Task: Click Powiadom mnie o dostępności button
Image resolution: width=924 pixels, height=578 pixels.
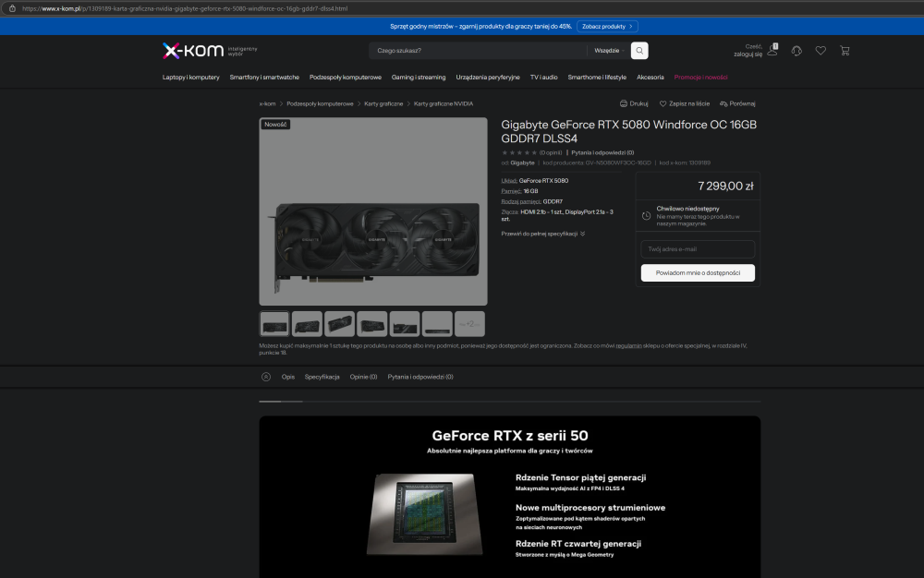Action: click(x=698, y=272)
